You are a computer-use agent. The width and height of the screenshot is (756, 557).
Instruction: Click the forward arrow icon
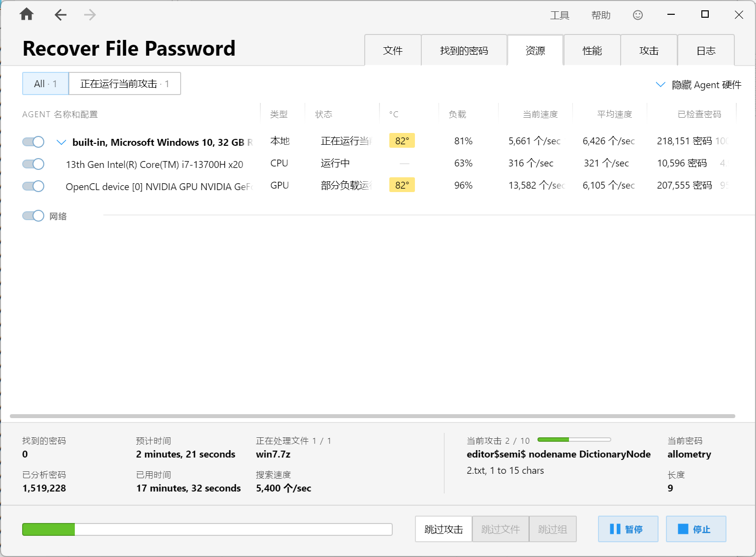coord(90,15)
